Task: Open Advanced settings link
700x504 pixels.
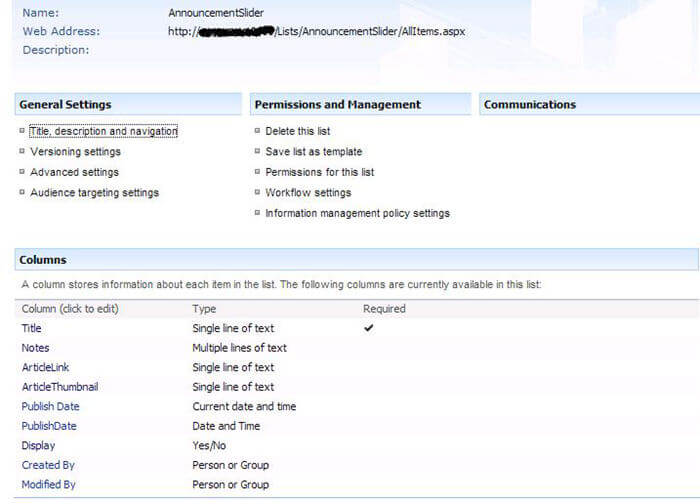Action: click(x=75, y=172)
